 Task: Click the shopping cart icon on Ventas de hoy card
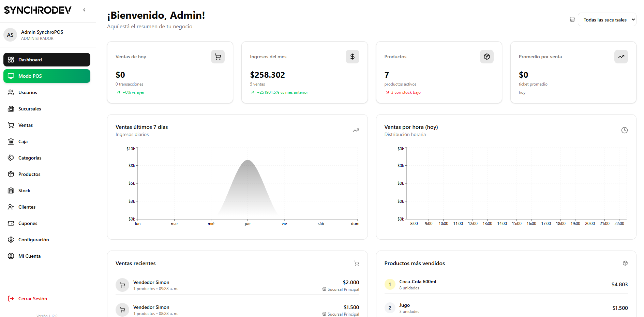coord(218,57)
